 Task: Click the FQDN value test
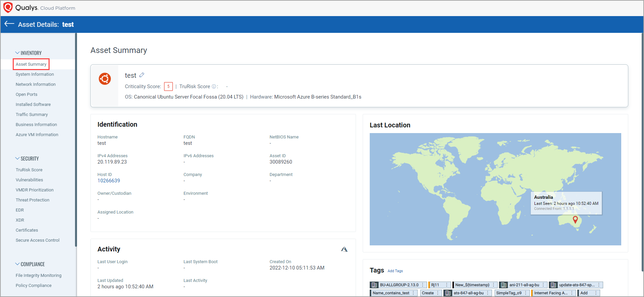point(188,143)
